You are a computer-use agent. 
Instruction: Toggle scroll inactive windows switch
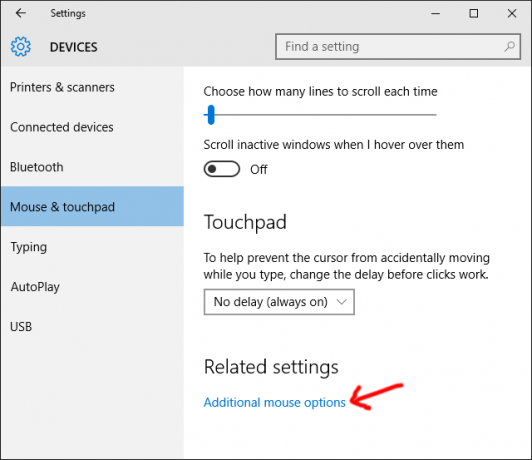(222, 169)
